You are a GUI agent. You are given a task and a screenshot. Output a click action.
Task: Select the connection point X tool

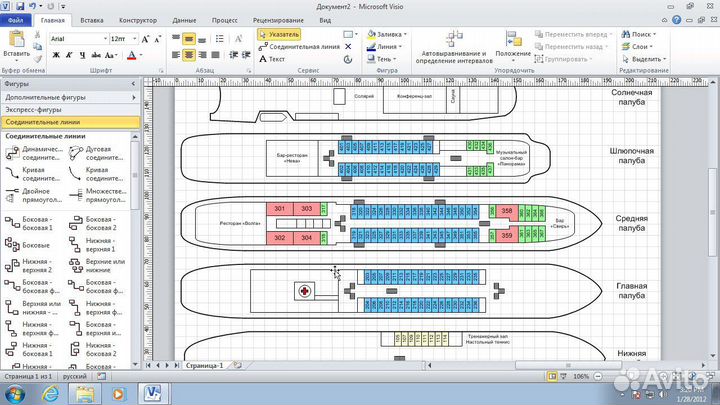(x=348, y=46)
